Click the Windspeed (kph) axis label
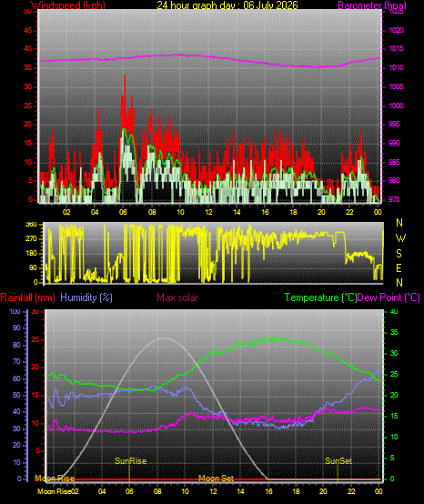 [x=68, y=5]
